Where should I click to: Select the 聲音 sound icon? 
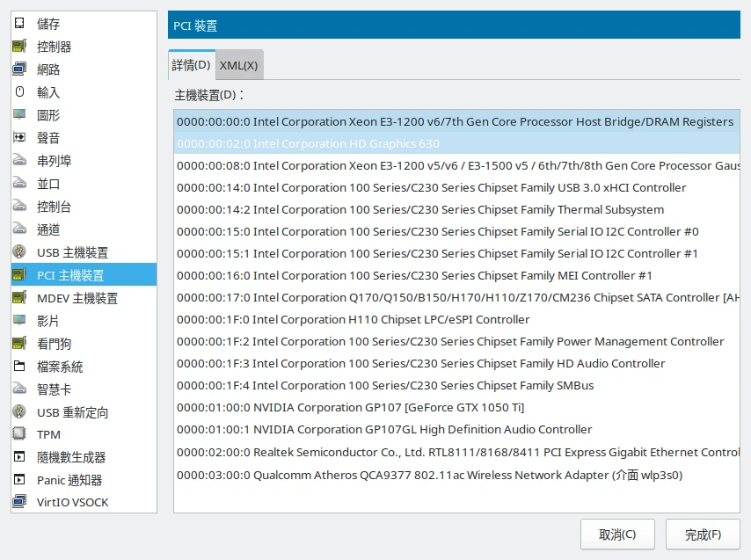(x=19, y=138)
